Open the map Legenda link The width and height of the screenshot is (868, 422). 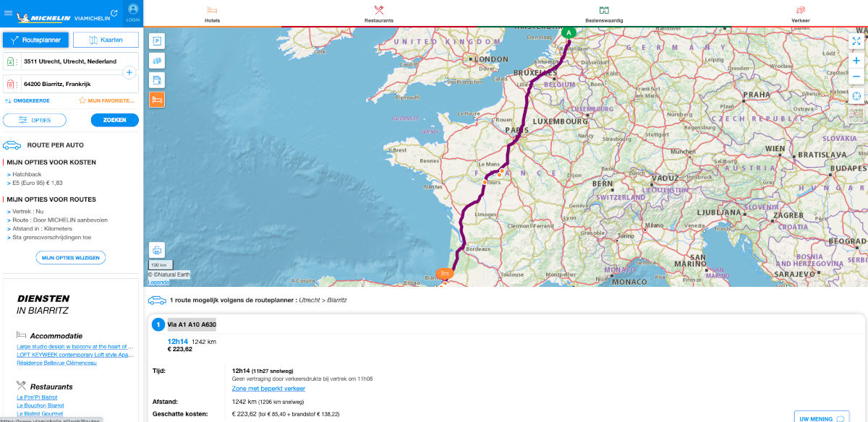point(158,283)
